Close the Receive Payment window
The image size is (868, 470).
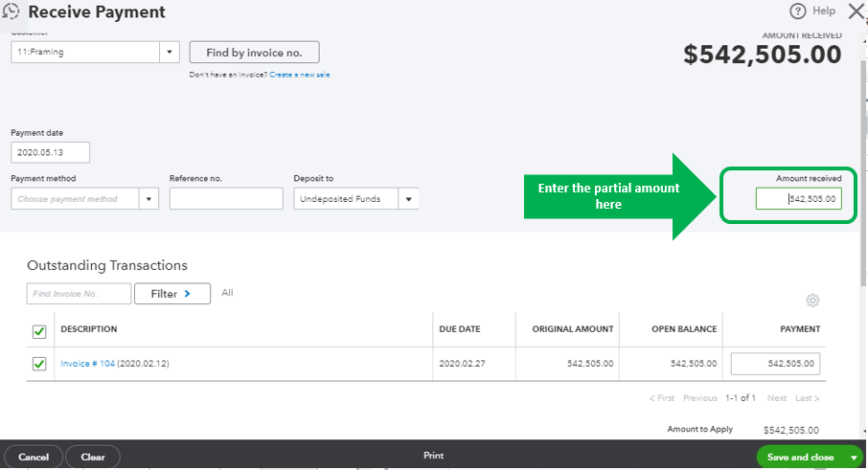coord(856,11)
